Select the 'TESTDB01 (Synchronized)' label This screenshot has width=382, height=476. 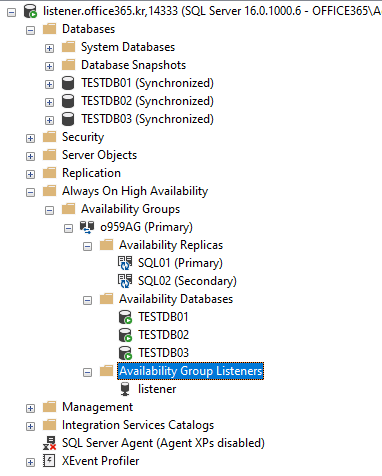(x=147, y=83)
